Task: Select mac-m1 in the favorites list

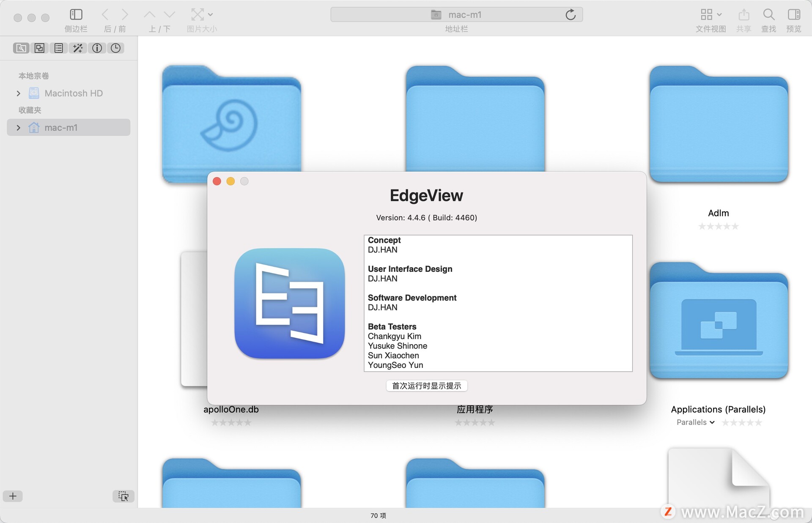Action: (x=69, y=127)
